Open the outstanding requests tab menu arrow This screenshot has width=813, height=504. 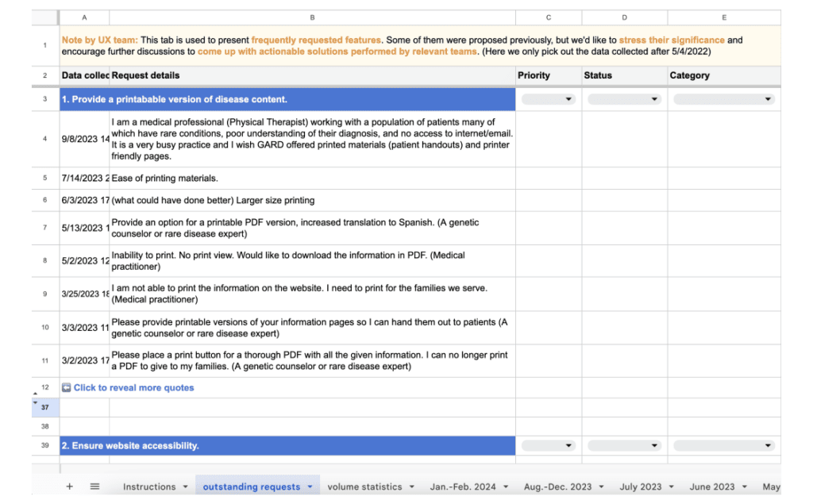(x=310, y=487)
